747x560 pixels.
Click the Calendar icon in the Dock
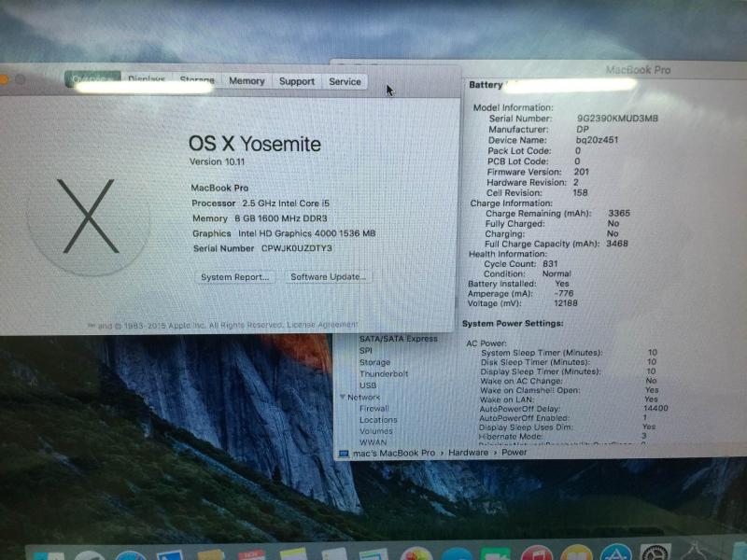click(251, 555)
